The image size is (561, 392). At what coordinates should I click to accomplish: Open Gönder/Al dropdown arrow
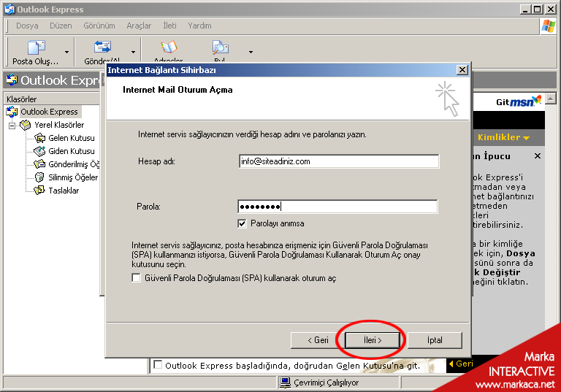point(133,53)
